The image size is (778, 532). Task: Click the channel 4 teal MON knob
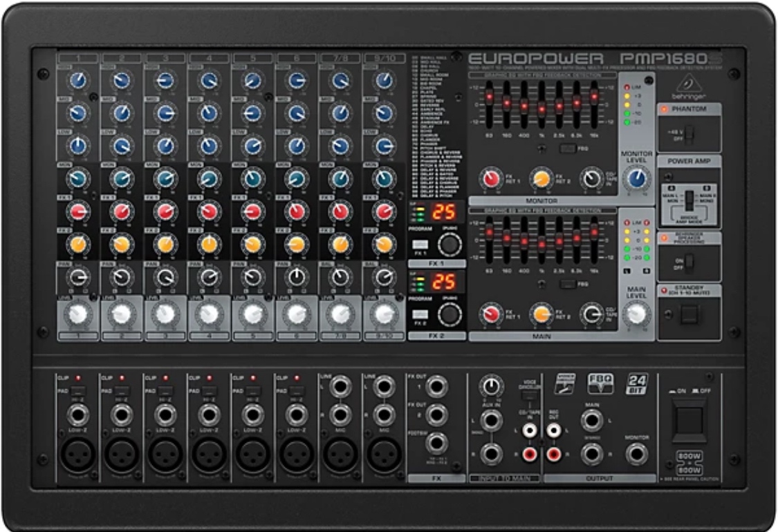pyautogui.click(x=209, y=179)
